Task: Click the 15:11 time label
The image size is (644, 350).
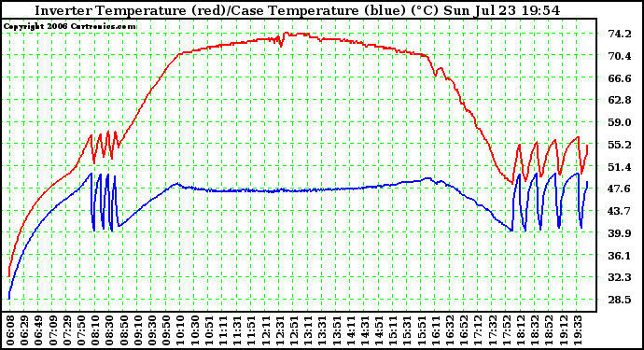Action: (x=393, y=330)
